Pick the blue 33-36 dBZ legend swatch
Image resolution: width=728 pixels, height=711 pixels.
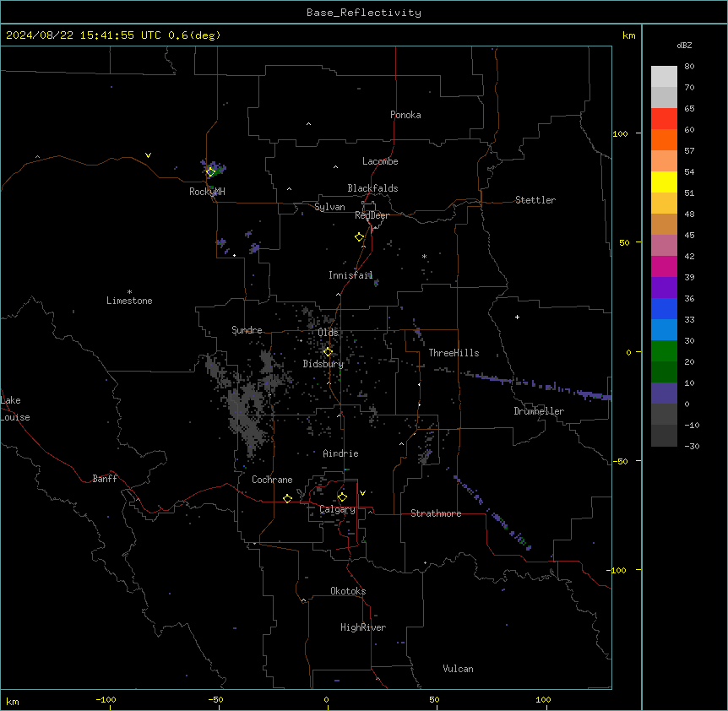(664, 308)
